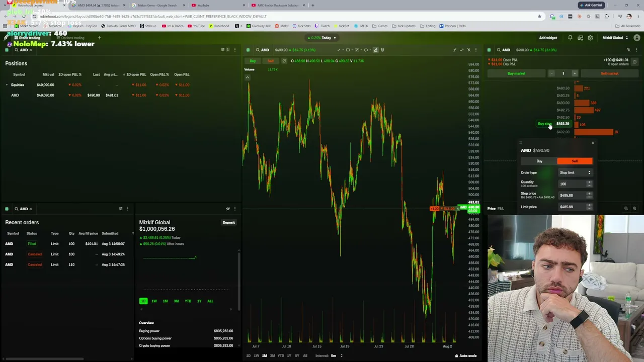Click the cancel icon beside chart Sell button
This screenshot has height=362, width=644.
pyautogui.click(x=284, y=61)
